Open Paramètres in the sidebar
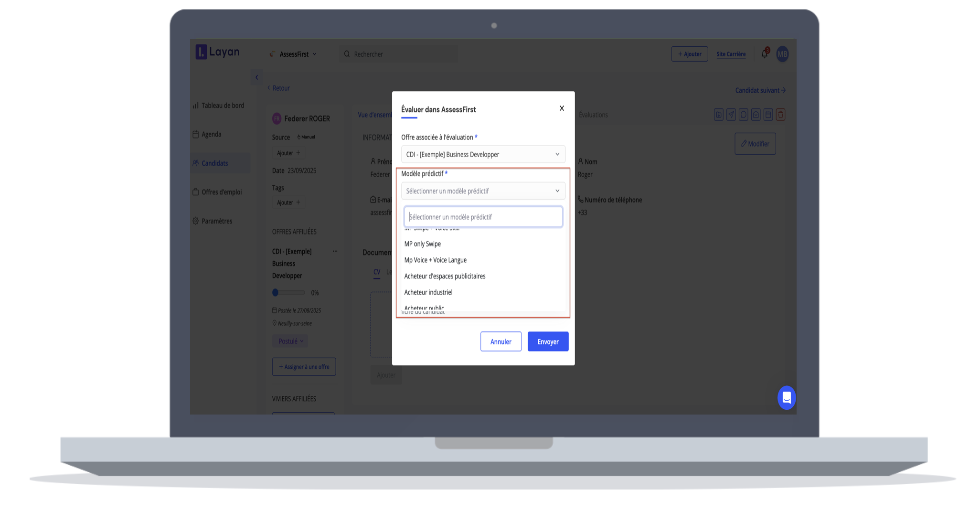Screen dimensions: 980x511 pyautogui.click(x=213, y=221)
